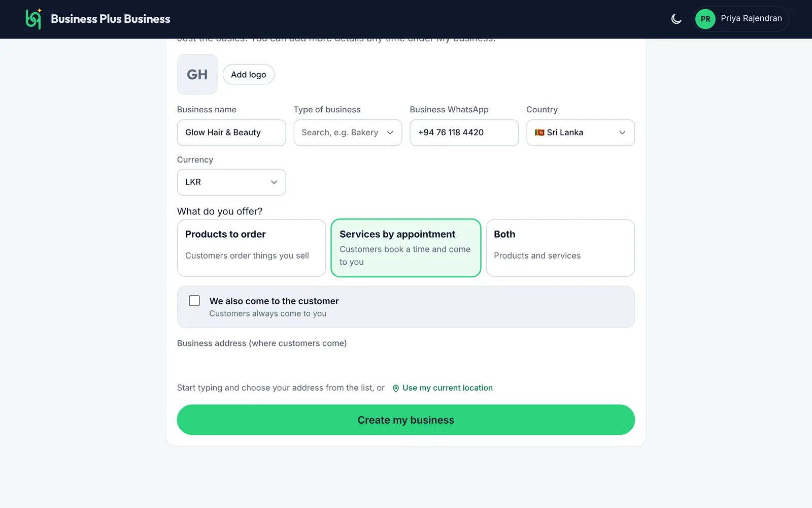Open the Priya Rajendran account menu
The height and width of the screenshot is (508, 812).
pyautogui.click(x=741, y=19)
